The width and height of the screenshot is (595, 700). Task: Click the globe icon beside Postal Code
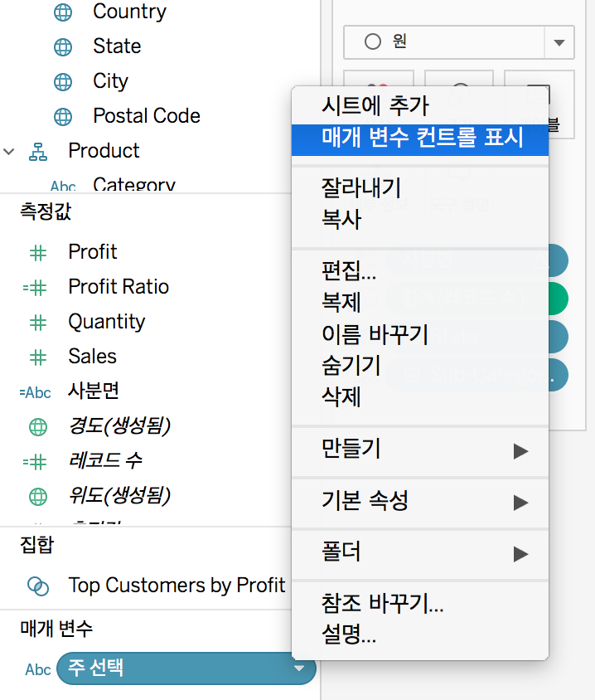click(63, 116)
